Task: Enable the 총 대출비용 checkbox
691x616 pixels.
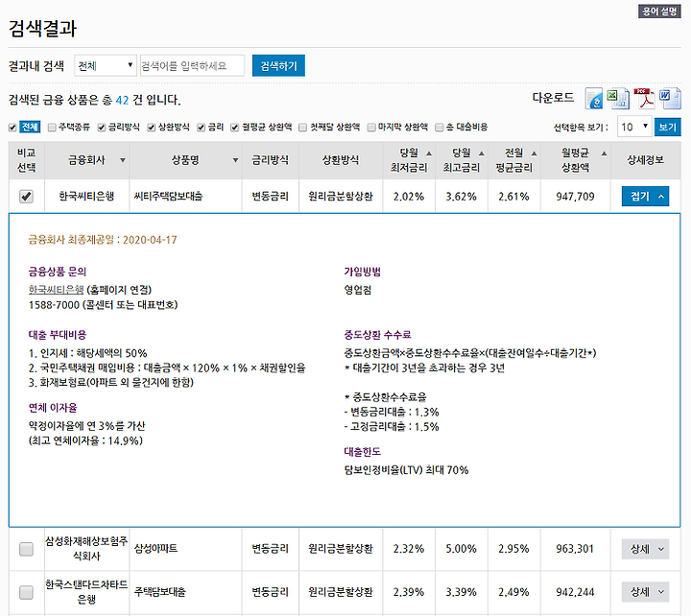Action: click(x=439, y=128)
